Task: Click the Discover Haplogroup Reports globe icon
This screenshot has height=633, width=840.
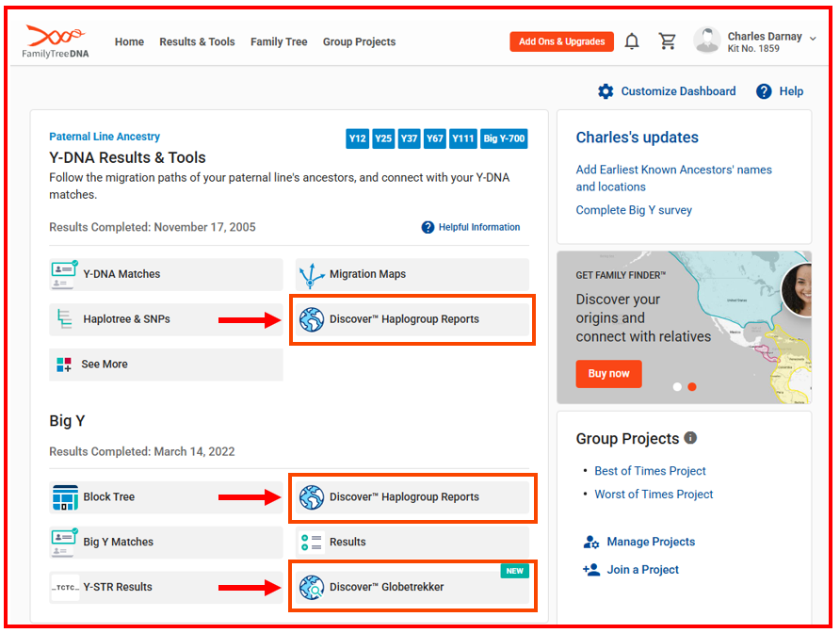Action: pyautogui.click(x=311, y=319)
